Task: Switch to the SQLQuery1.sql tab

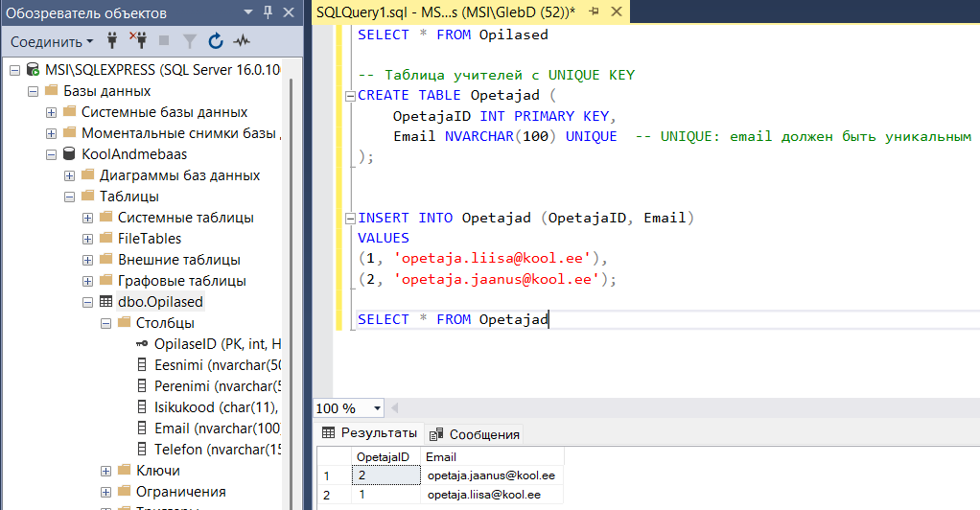Action: (x=446, y=12)
